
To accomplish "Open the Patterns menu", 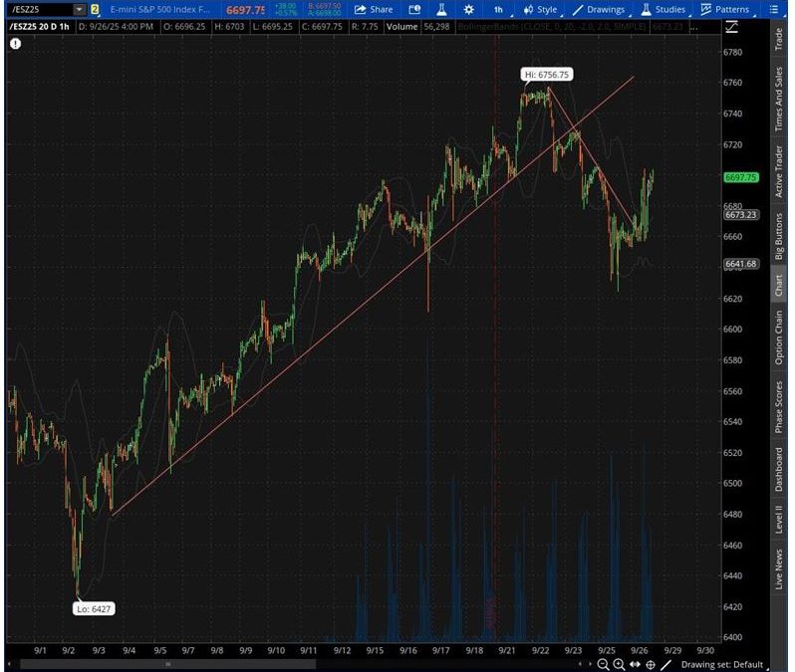I will pos(725,9).
